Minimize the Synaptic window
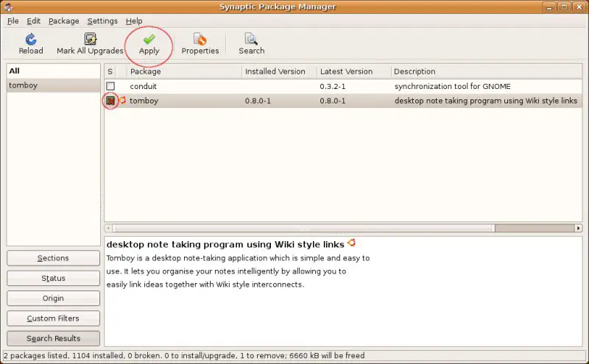This screenshot has width=589, height=364. coord(549,7)
